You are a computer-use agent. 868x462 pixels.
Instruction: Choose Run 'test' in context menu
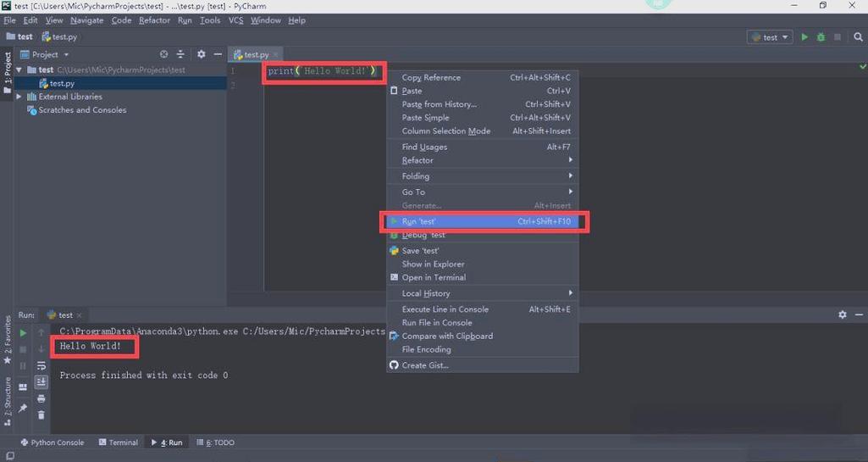[482, 221]
